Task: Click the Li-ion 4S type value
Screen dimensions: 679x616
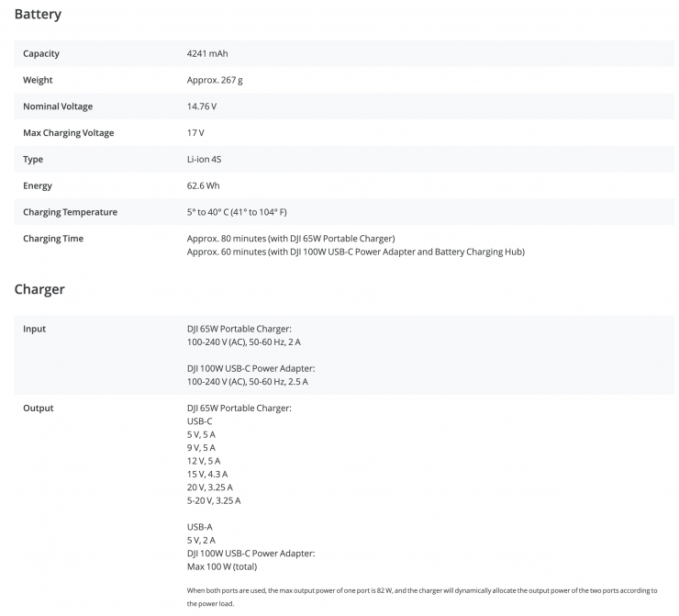Action: click(204, 160)
